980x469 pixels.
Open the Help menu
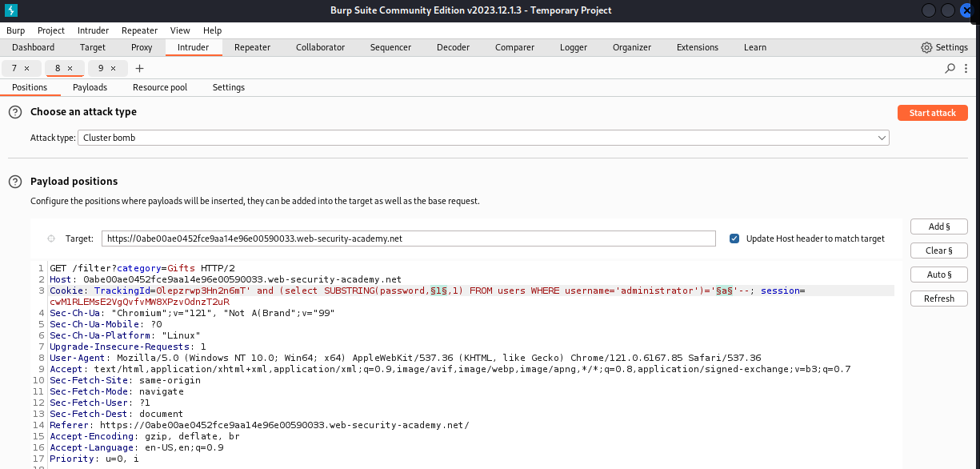212,30
